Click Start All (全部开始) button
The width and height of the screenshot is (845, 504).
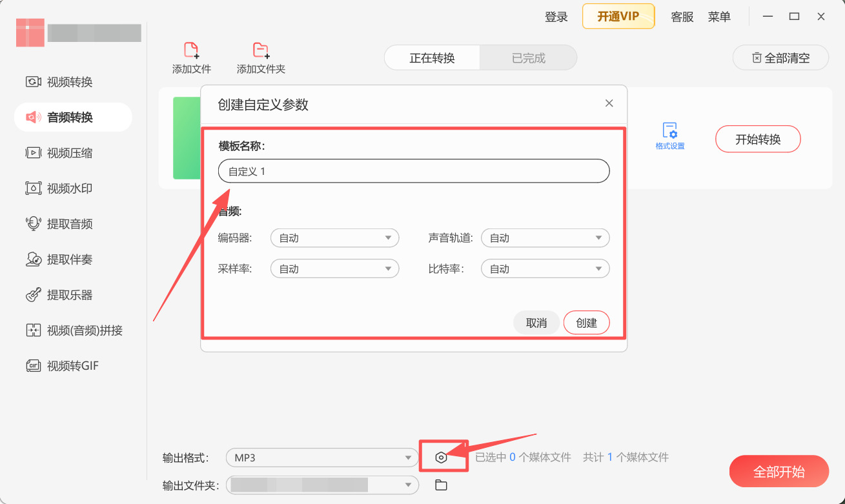pyautogui.click(x=779, y=472)
